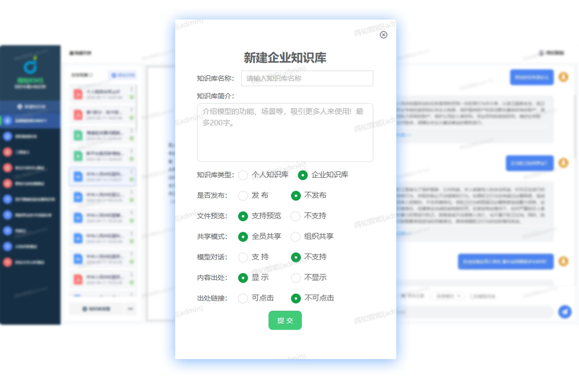Enable 支持 for model dialogue
Image resolution: width=579 pixels, height=392 pixels.
pos(243,257)
